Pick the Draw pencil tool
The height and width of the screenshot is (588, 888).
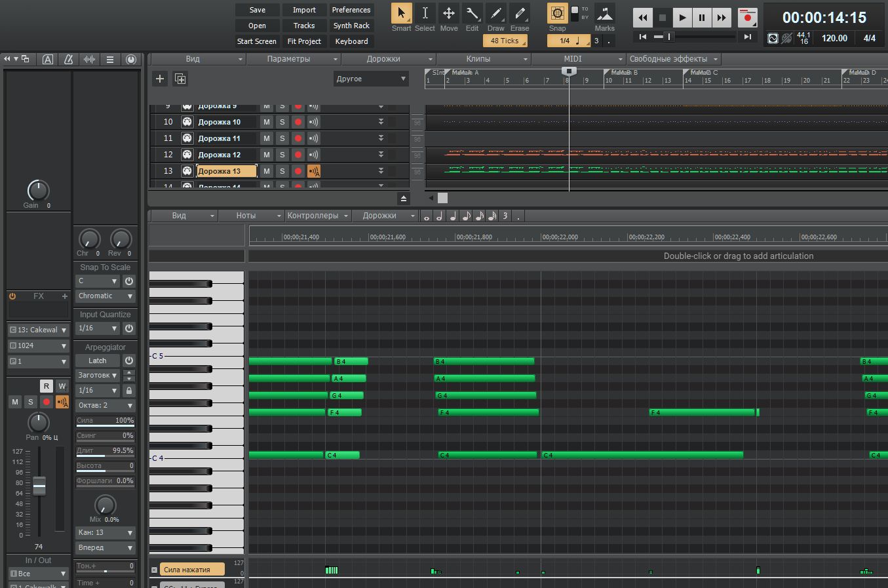[495, 14]
